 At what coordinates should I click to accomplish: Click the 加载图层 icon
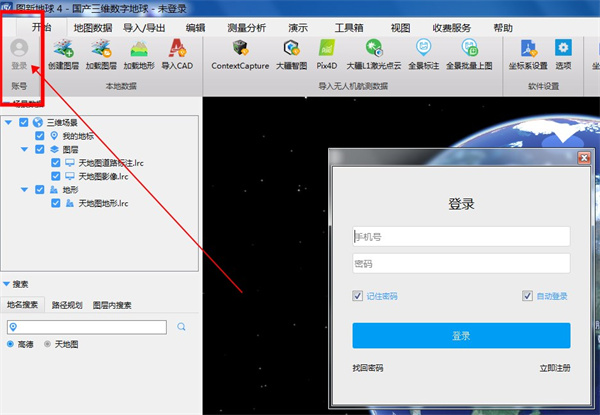tap(101, 48)
